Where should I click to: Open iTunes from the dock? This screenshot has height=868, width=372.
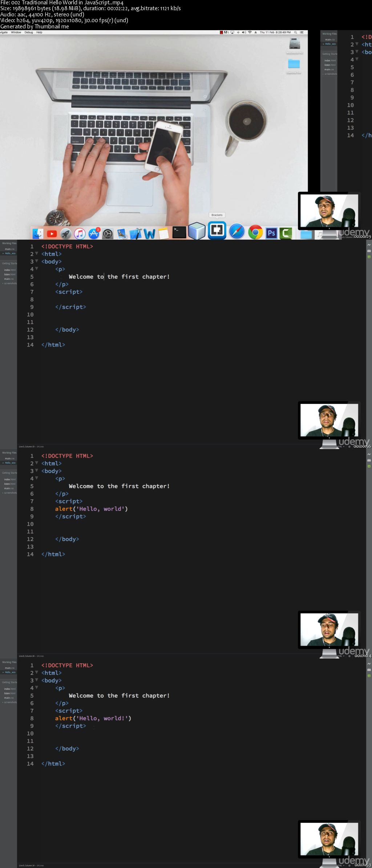click(x=80, y=234)
